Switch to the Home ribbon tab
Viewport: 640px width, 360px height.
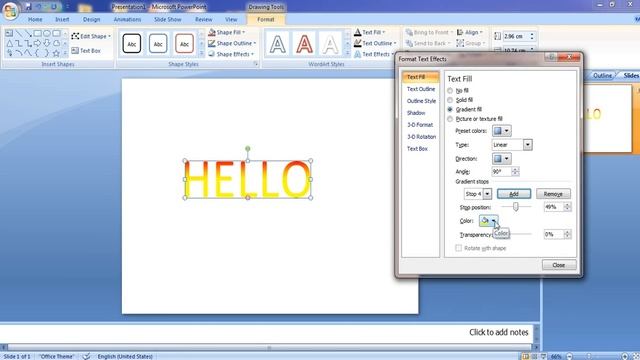35,20
